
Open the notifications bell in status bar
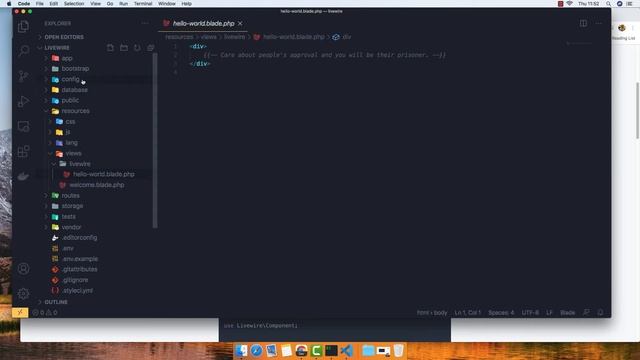(x=600, y=313)
